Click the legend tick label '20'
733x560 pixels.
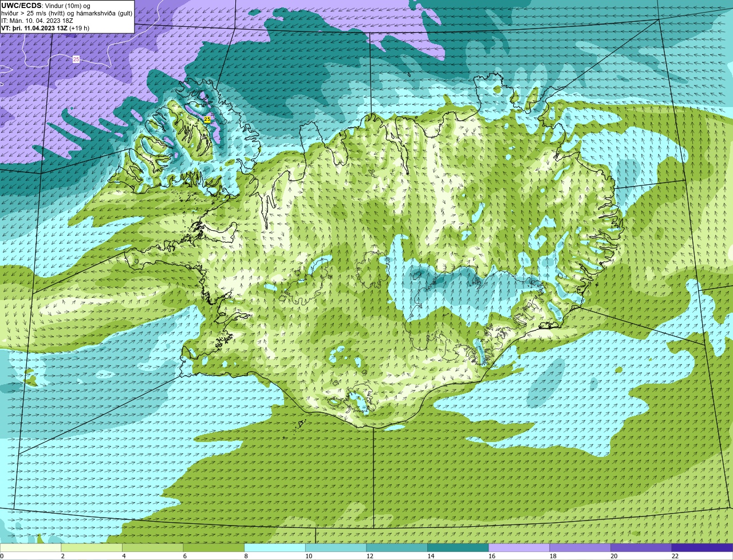coord(614,556)
